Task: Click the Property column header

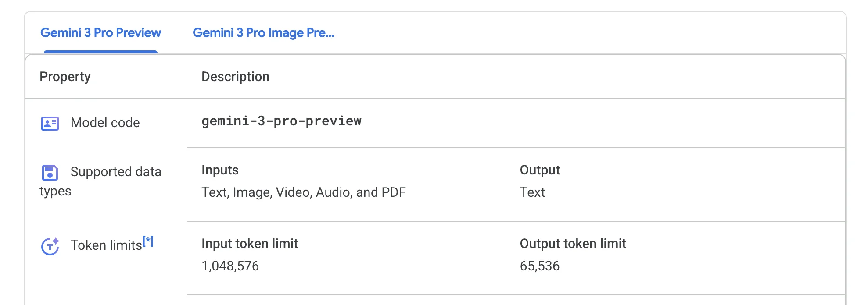Action: click(65, 77)
